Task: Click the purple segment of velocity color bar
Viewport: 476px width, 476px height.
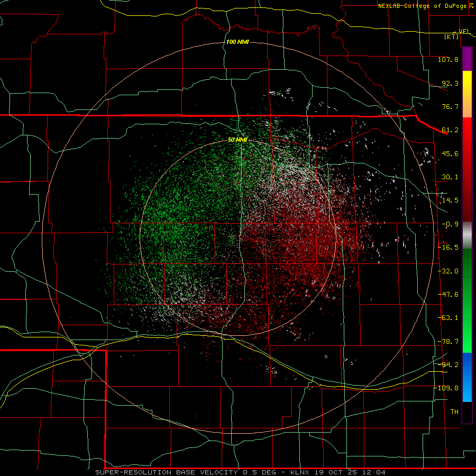Action: [x=467, y=59]
